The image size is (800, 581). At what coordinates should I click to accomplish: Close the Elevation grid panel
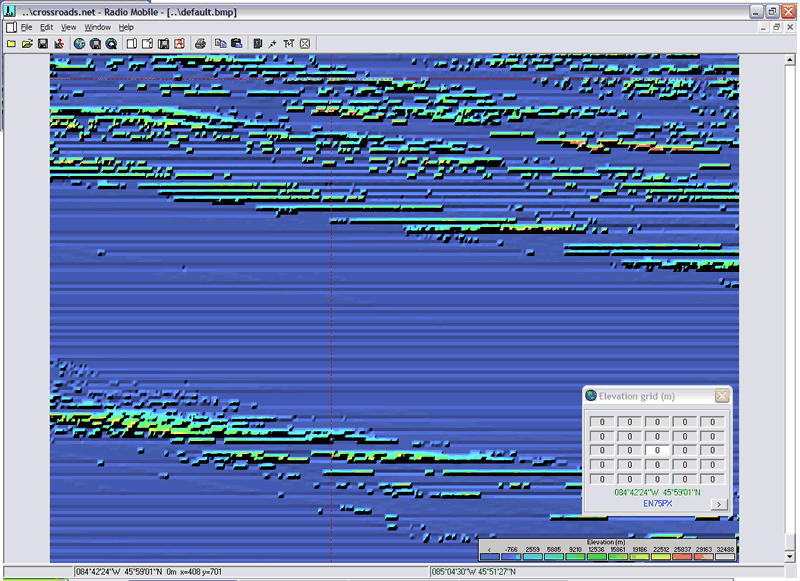pos(722,396)
